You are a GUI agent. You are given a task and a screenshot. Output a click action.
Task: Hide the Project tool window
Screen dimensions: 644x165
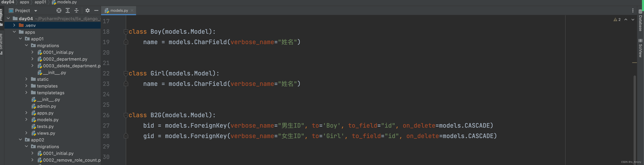tap(96, 10)
